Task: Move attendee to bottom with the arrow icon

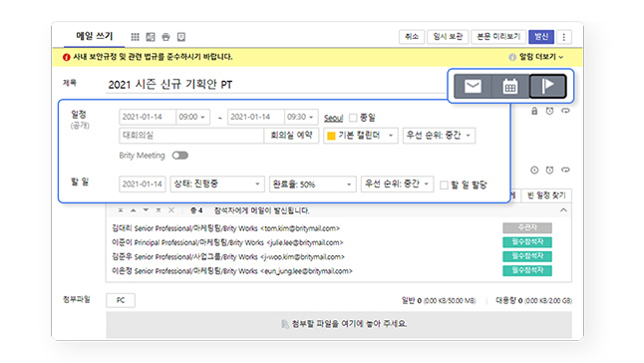Action: click(159, 210)
